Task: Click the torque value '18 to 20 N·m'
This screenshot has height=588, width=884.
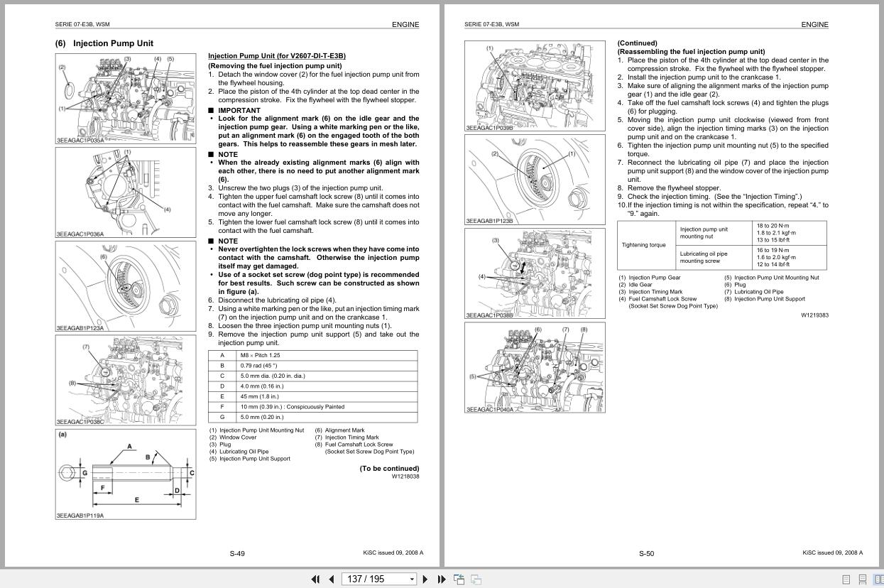Action: [773, 226]
